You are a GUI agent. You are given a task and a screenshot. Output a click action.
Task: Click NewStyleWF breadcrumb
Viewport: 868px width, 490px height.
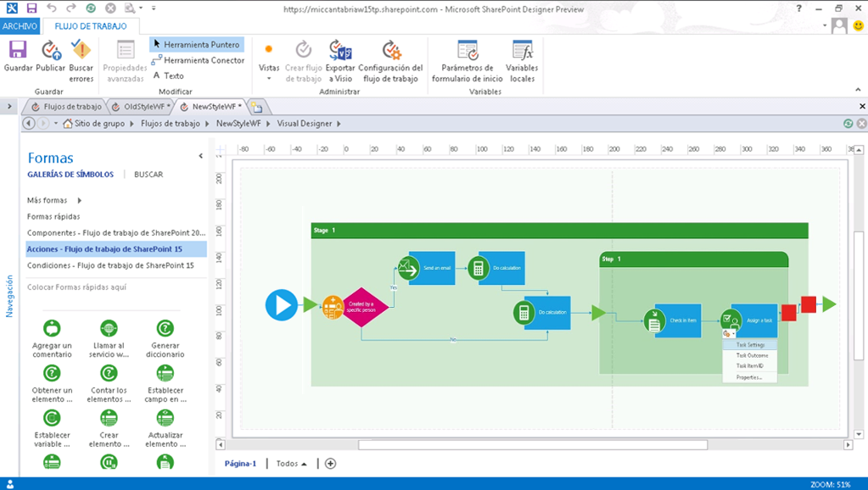click(238, 123)
